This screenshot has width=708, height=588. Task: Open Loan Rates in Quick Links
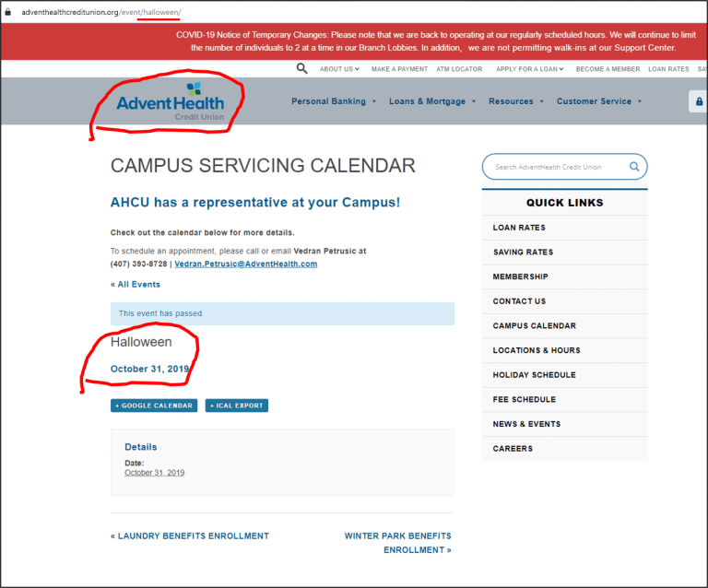(564, 228)
